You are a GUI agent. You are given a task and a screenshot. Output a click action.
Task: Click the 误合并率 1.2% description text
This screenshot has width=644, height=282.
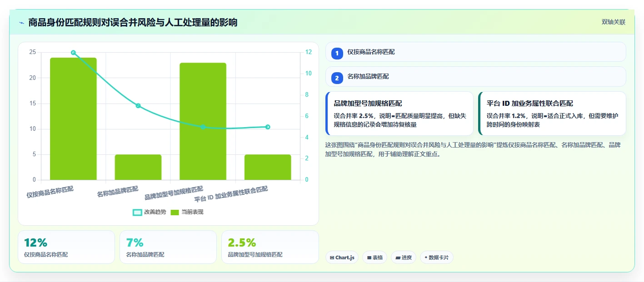[552, 120]
